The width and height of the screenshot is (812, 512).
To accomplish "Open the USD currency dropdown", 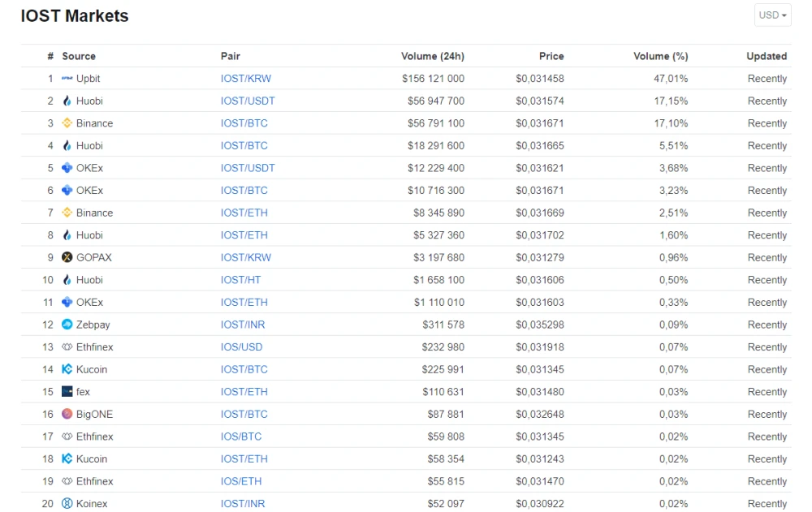I will click(772, 15).
